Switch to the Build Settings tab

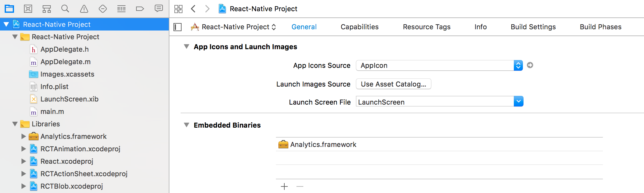pyautogui.click(x=533, y=27)
